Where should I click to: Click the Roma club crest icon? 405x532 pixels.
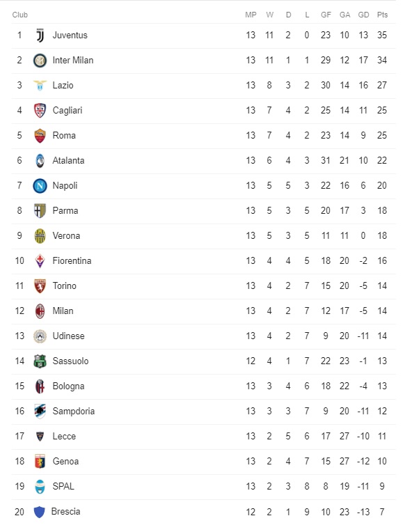(40, 136)
